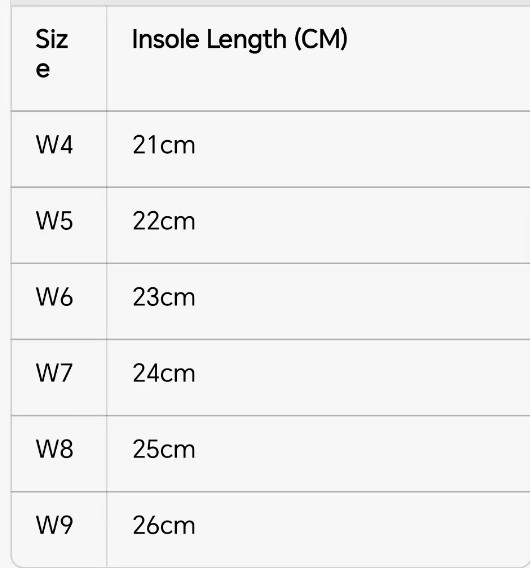
Task: Click empty space in the W5 row
Action: 362,225
